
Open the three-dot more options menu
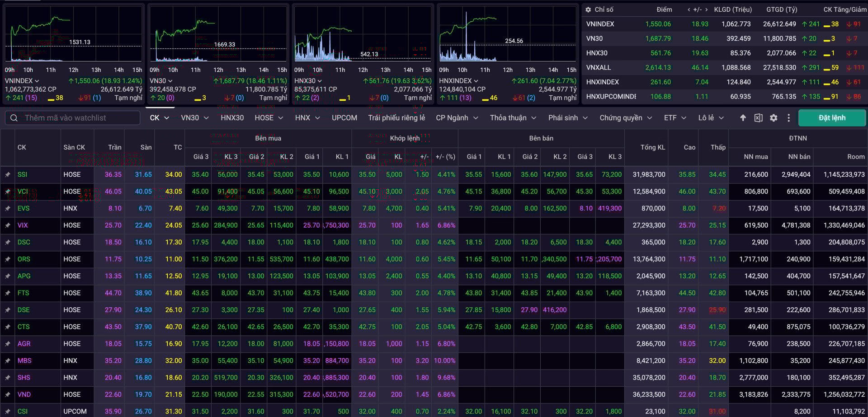click(789, 118)
